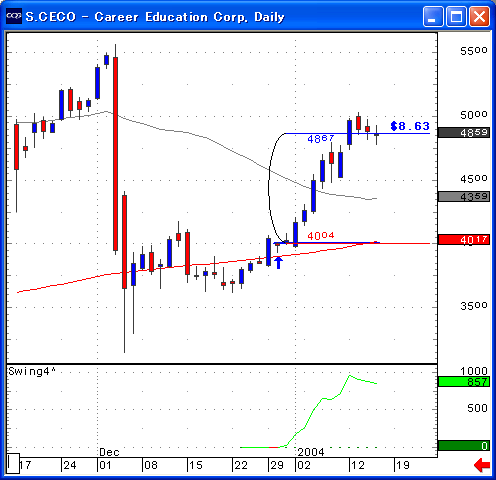
Task: Click the 1000 scale label in Swing4 pane
Action: click(x=474, y=371)
